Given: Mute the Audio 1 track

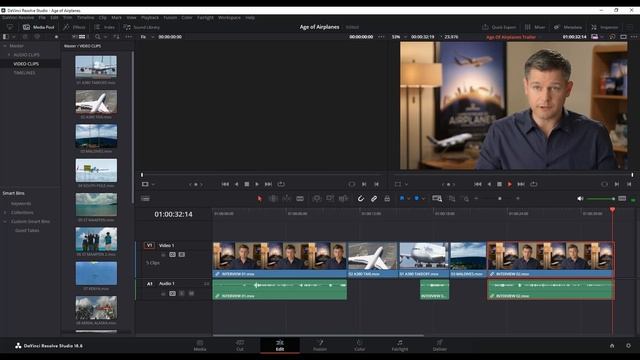Looking at the screenshot, I should tap(191, 293).
